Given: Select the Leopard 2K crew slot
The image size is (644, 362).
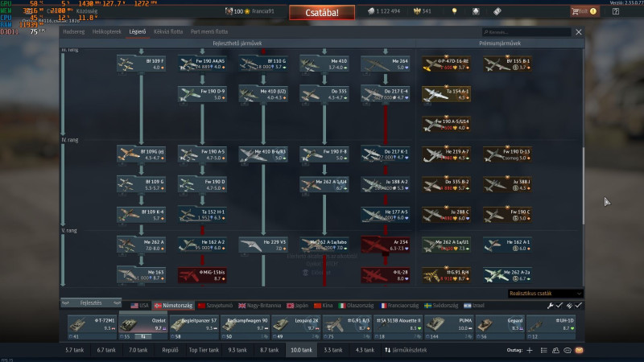Looking at the screenshot, I should 295,327.
